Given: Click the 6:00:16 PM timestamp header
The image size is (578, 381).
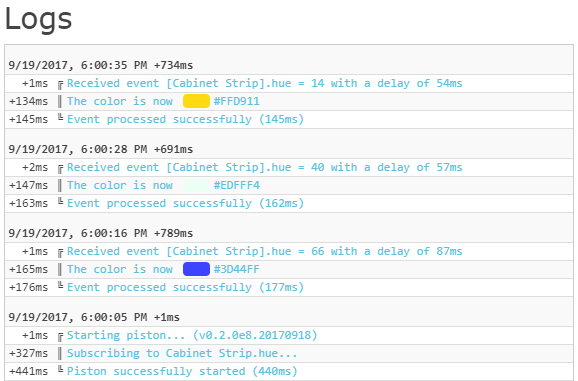Looking at the screenshot, I should pos(101,233).
